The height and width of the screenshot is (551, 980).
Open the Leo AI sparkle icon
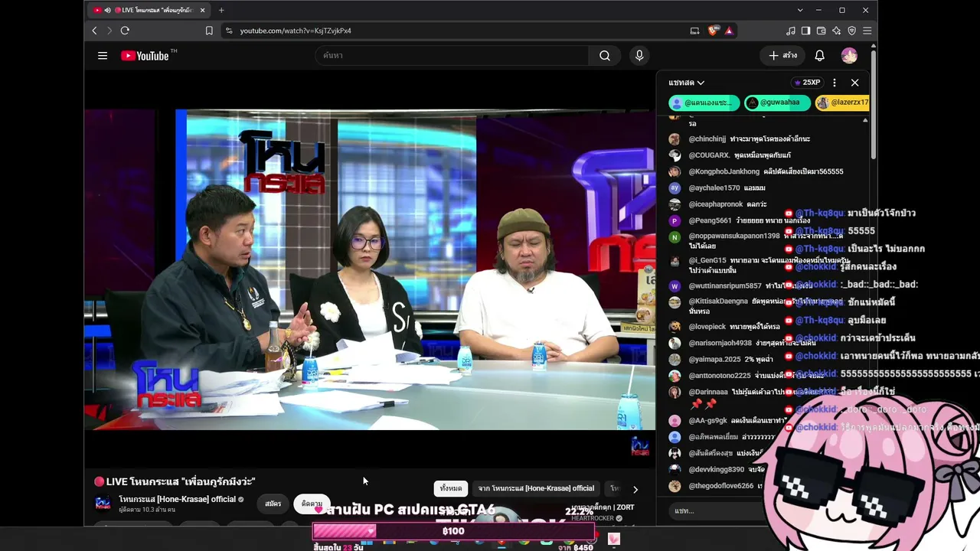tap(836, 31)
